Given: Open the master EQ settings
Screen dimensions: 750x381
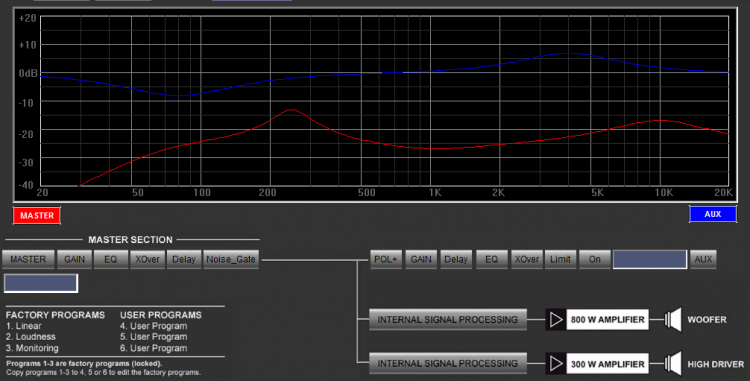Looking at the screenshot, I should click(x=110, y=259).
